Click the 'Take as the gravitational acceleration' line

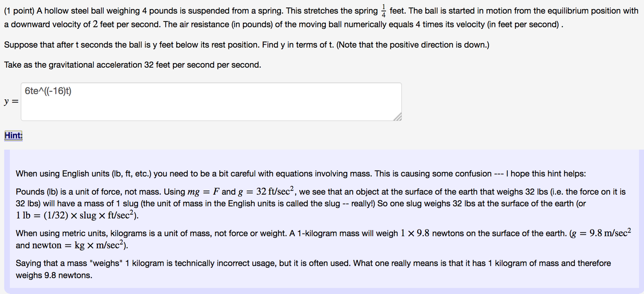(133, 65)
